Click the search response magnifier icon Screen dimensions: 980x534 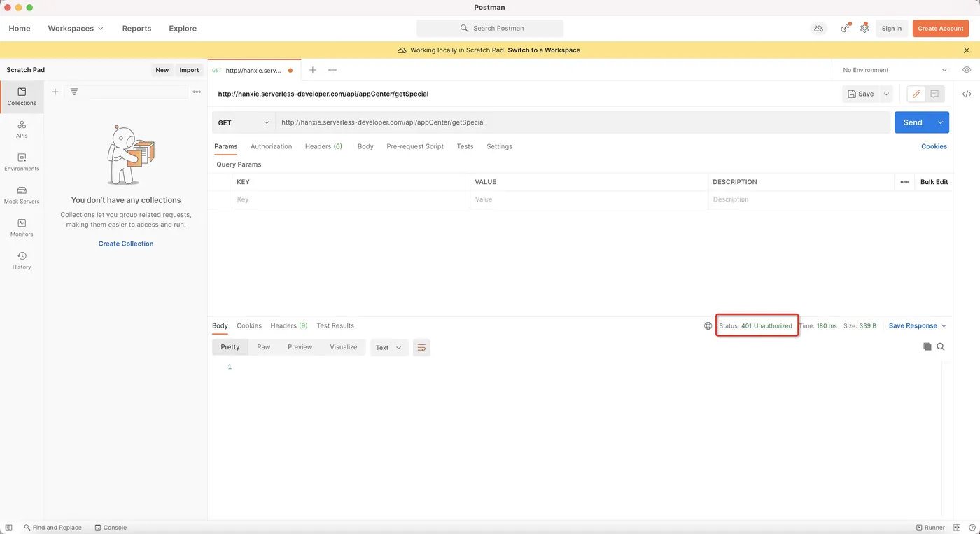click(x=941, y=346)
